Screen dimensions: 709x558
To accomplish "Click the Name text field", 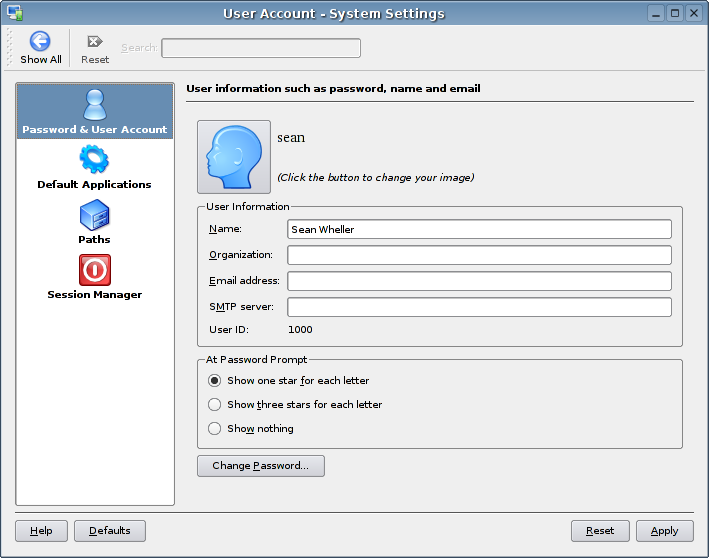I will point(479,229).
